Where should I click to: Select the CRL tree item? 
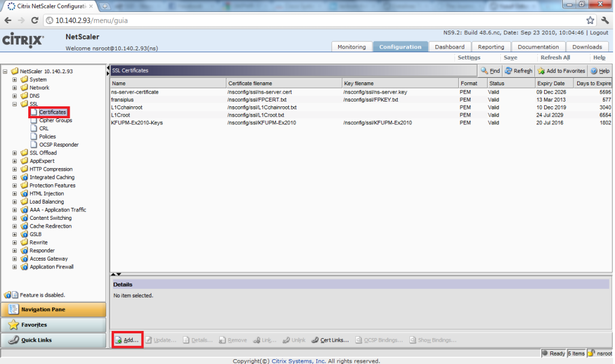tap(43, 129)
